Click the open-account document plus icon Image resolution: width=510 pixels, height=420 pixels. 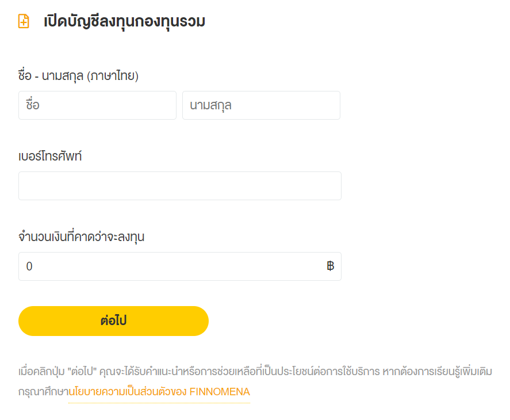(x=24, y=22)
